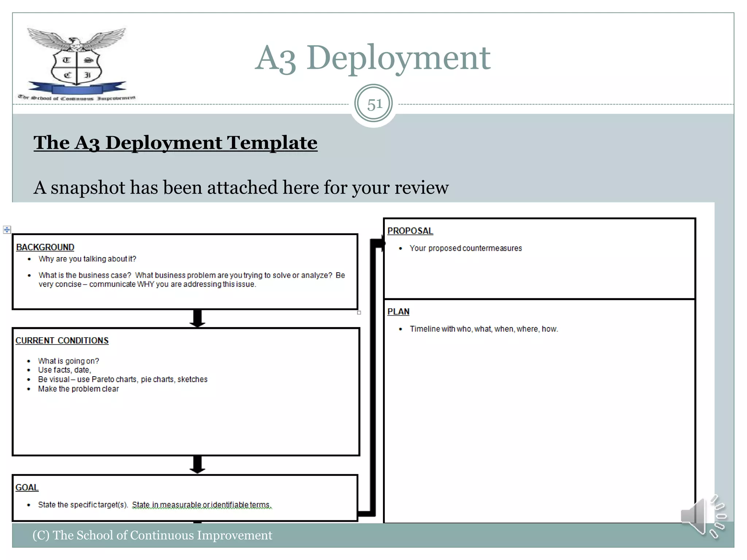Select the BACKGROUND heading
Screen dimensions: 747x560
click(45, 247)
